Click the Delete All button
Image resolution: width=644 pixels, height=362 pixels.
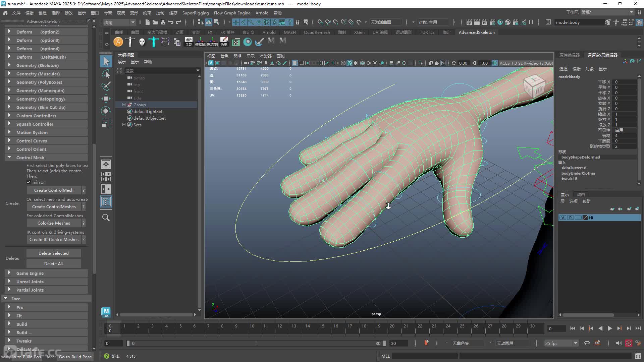coord(53,263)
